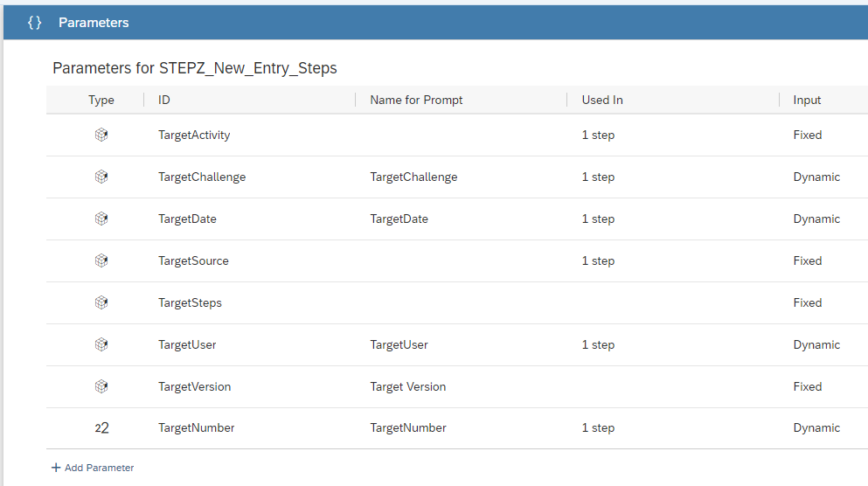Screen dimensions: 868x486
Task: Click the TargetUser type cube icon
Action: click(101, 344)
